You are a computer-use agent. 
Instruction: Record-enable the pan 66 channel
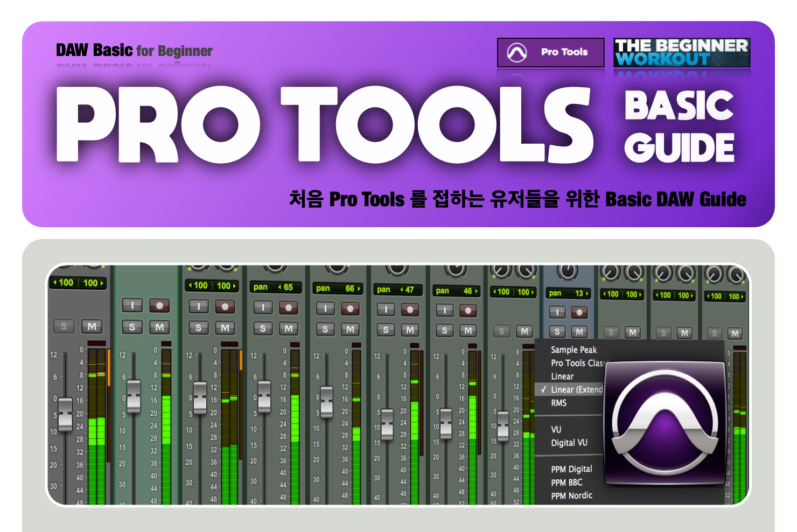click(351, 309)
